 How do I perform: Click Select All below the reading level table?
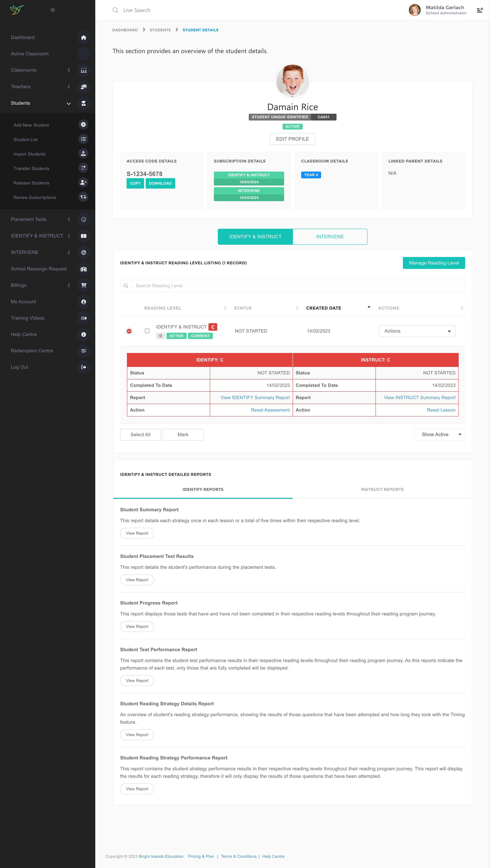click(x=140, y=434)
